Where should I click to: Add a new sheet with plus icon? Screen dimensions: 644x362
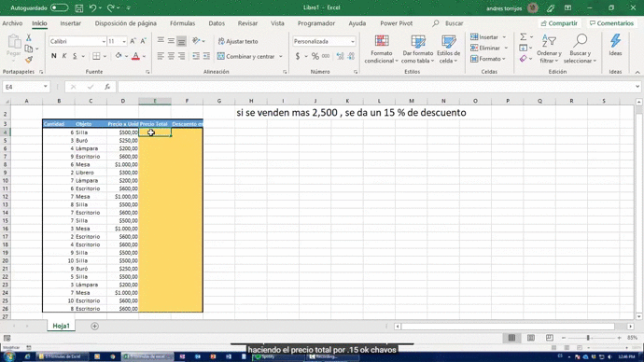click(x=94, y=326)
